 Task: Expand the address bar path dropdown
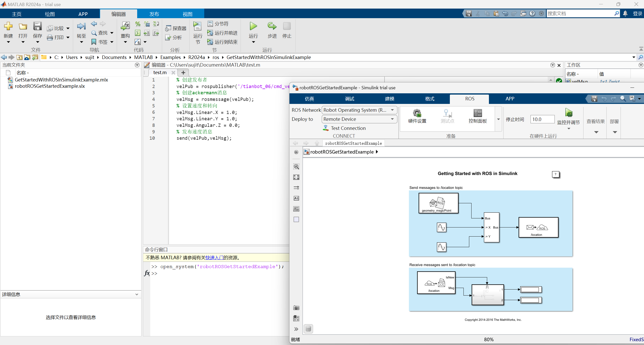coord(634,57)
